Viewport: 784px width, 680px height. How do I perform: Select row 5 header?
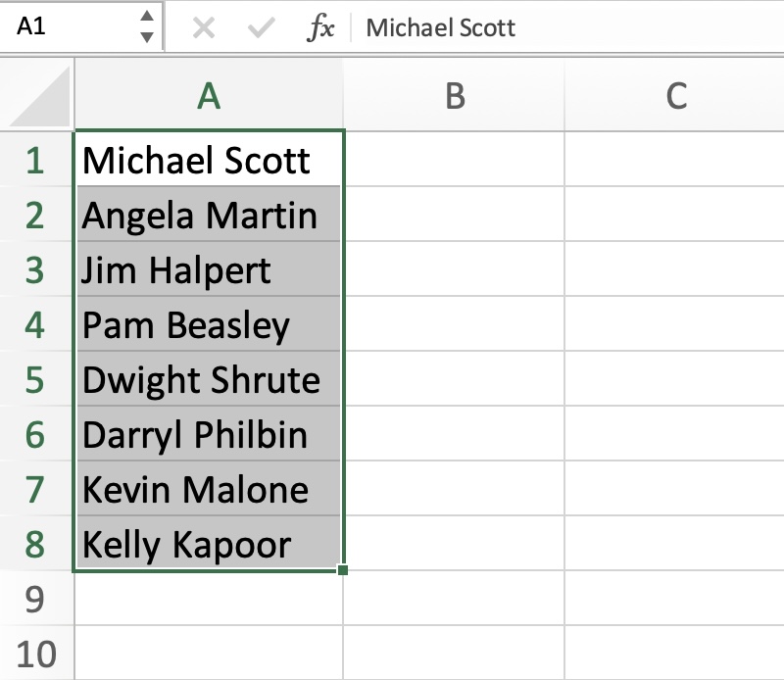tap(36, 378)
